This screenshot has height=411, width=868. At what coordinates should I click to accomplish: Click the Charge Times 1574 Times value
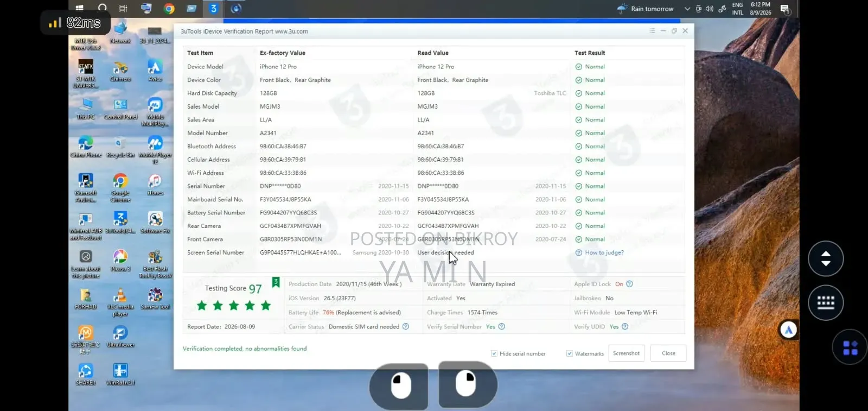click(482, 313)
